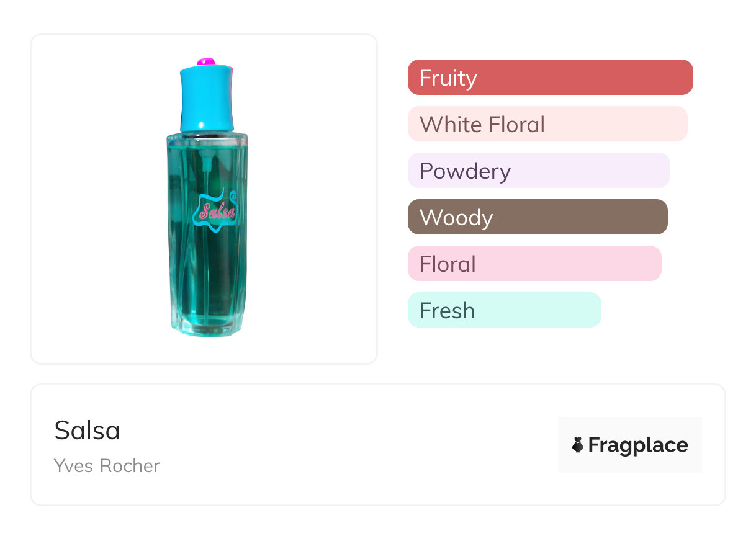Select the red Fruity accord bar
The image size is (756, 536).
pos(550,78)
